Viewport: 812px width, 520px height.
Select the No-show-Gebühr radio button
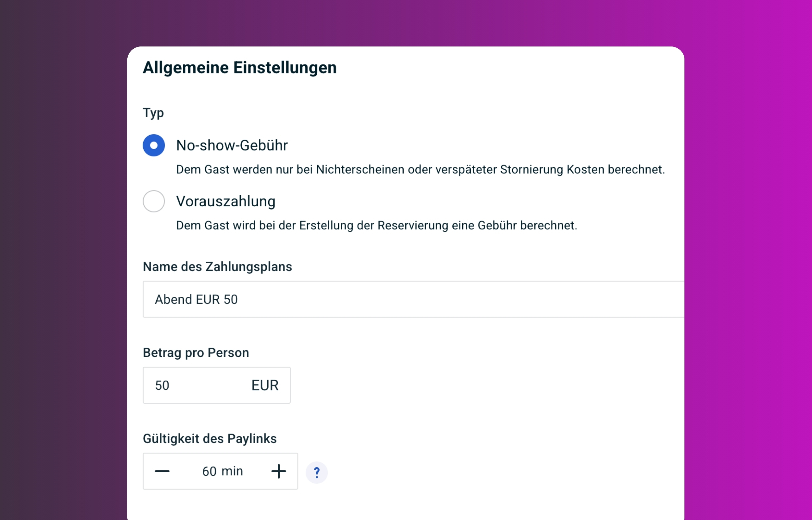click(154, 146)
